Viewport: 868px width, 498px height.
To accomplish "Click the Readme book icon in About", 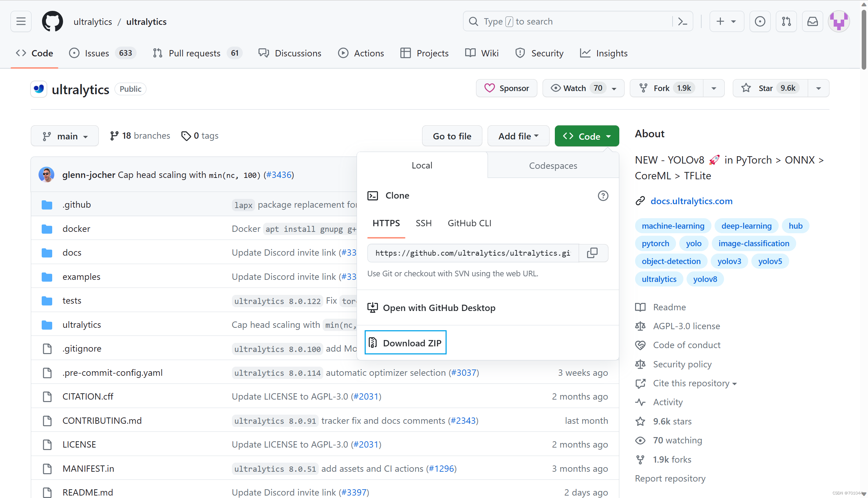I will (640, 307).
